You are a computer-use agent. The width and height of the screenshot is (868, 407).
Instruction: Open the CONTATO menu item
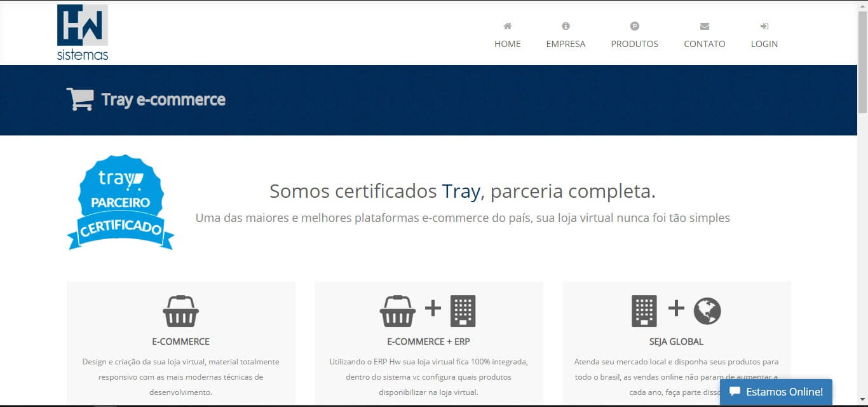pos(705,44)
